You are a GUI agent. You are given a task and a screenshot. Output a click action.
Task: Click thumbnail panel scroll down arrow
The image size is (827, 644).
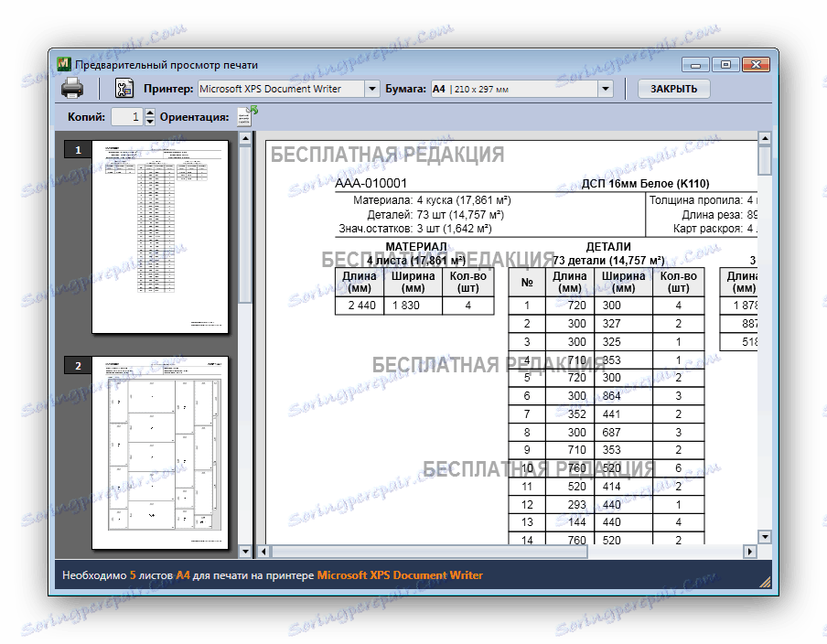(x=245, y=552)
